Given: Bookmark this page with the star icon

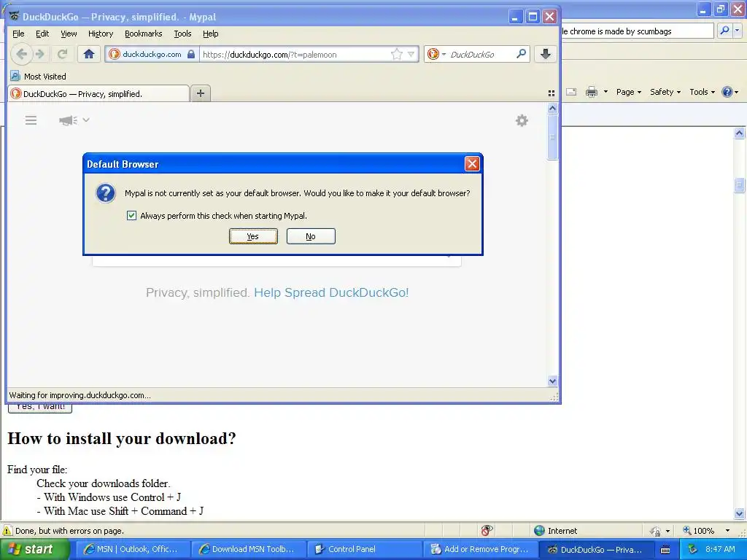Looking at the screenshot, I should point(396,54).
